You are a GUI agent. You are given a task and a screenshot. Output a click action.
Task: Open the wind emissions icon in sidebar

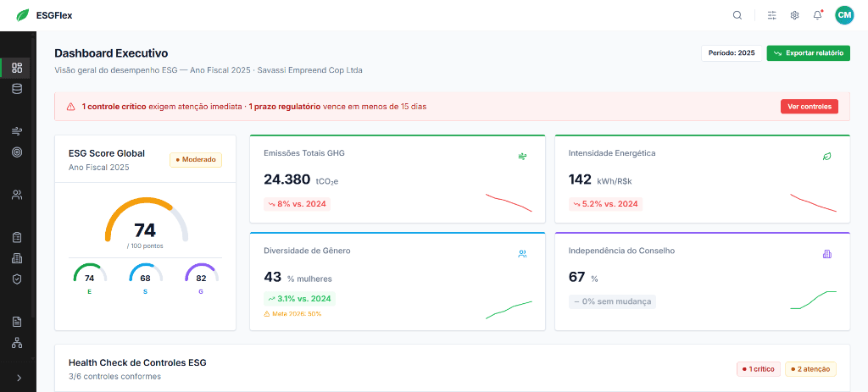[x=17, y=131]
